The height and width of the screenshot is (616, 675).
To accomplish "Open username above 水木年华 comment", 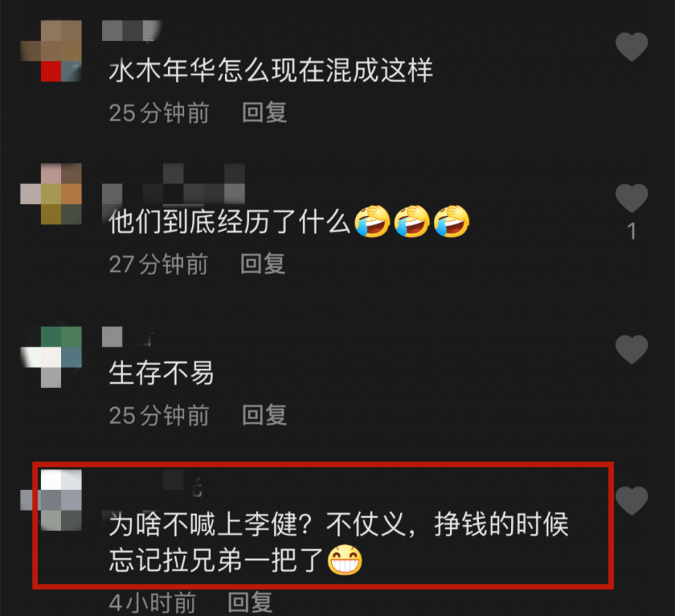I will pyautogui.click(x=131, y=31).
